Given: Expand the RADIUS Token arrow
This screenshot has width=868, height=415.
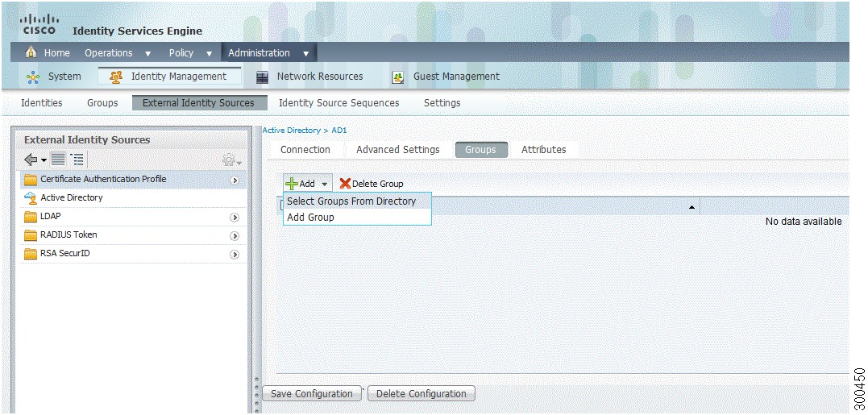Looking at the screenshot, I should [235, 236].
